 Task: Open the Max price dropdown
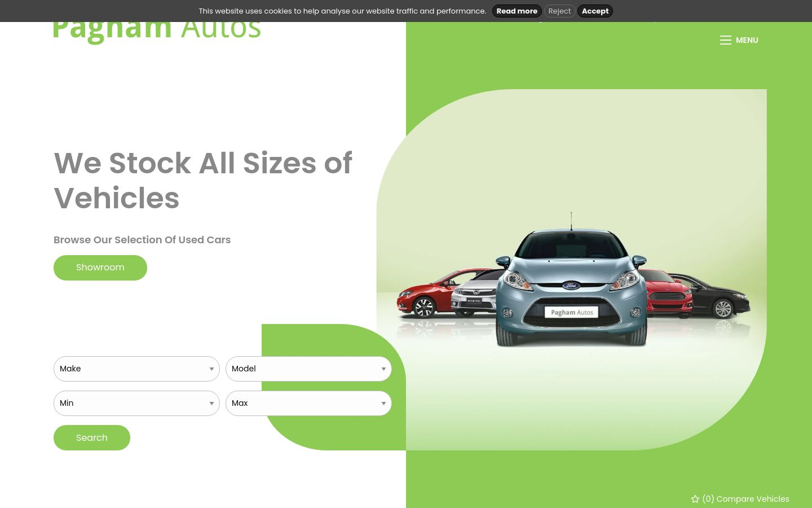click(308, 404)
